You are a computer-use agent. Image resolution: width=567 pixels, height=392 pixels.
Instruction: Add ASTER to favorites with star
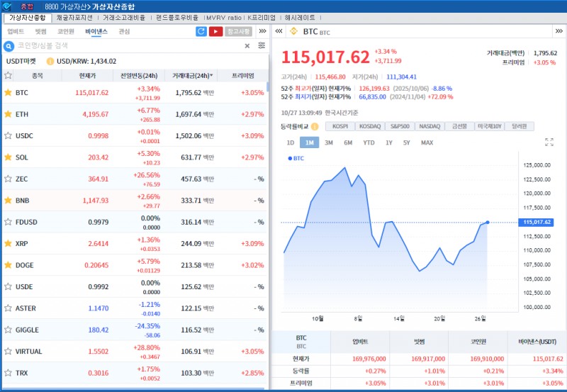[x=8, y=308]
